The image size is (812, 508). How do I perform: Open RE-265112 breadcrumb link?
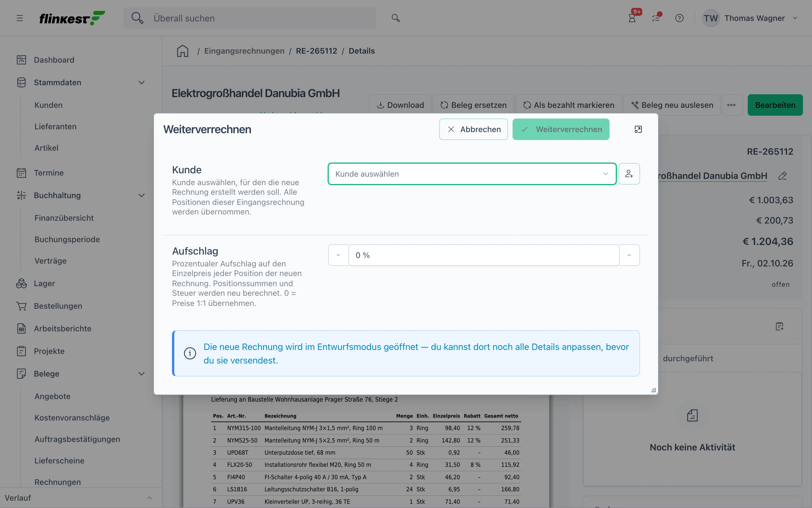(x=316, y=51)
